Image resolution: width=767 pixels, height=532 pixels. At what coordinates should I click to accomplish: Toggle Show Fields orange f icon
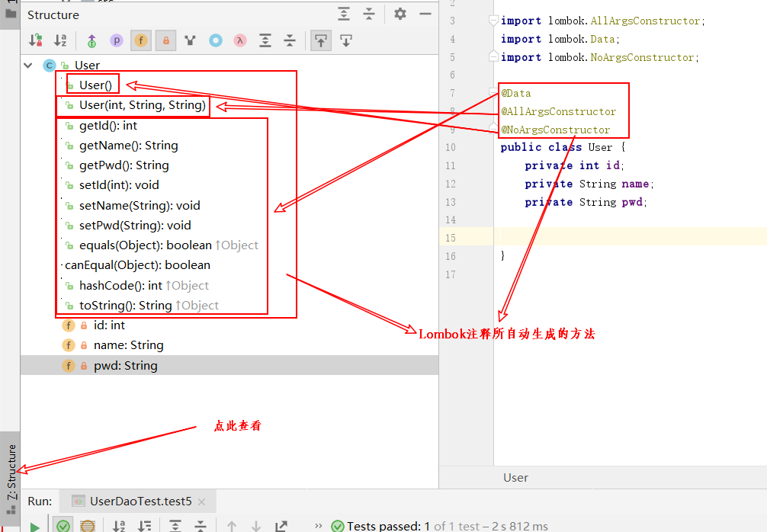coord(141,40)
